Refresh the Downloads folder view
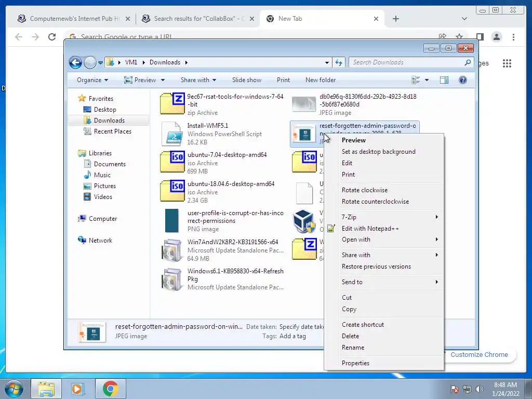The width and height of the screenshot is (532, 399). click(x=339, y=62)
